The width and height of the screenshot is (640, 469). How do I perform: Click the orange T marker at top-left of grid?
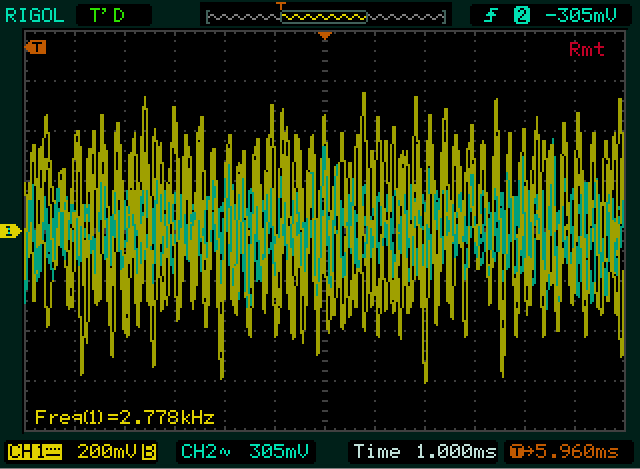point(36,47)
